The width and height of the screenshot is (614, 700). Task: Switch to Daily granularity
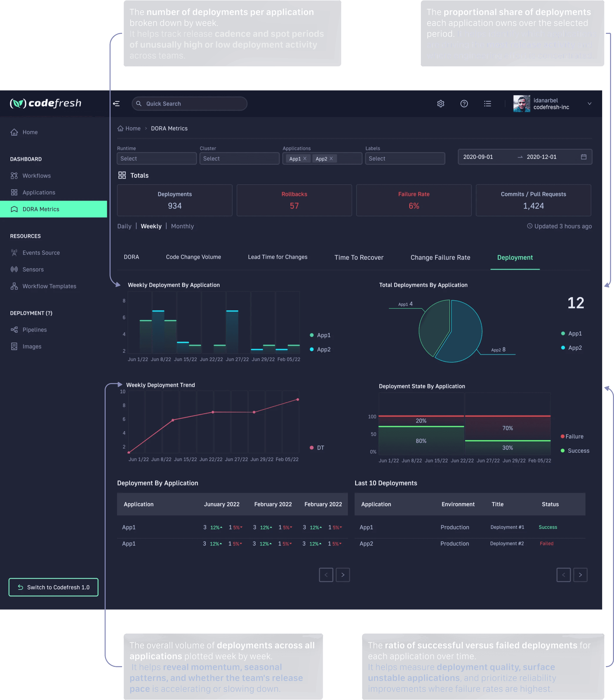pyautogui.click(x=124, y=226)
